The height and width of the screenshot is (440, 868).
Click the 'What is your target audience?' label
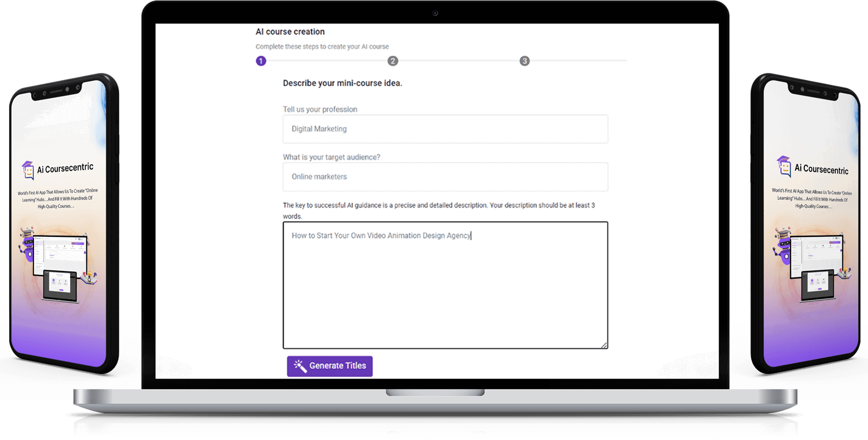pos(332,157)
